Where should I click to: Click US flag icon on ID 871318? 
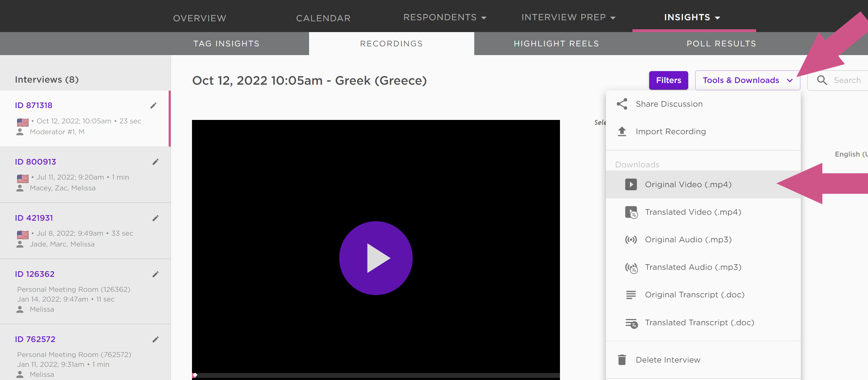(x=23, y=122)
